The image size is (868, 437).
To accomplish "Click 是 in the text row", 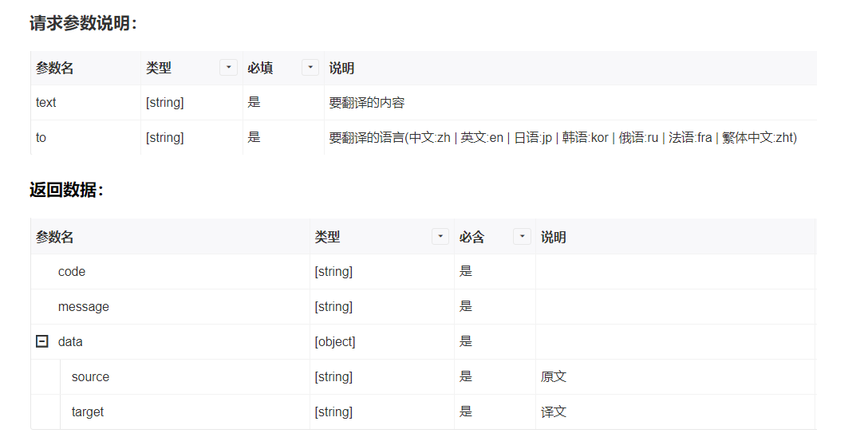I will click(x=254, y=102).
